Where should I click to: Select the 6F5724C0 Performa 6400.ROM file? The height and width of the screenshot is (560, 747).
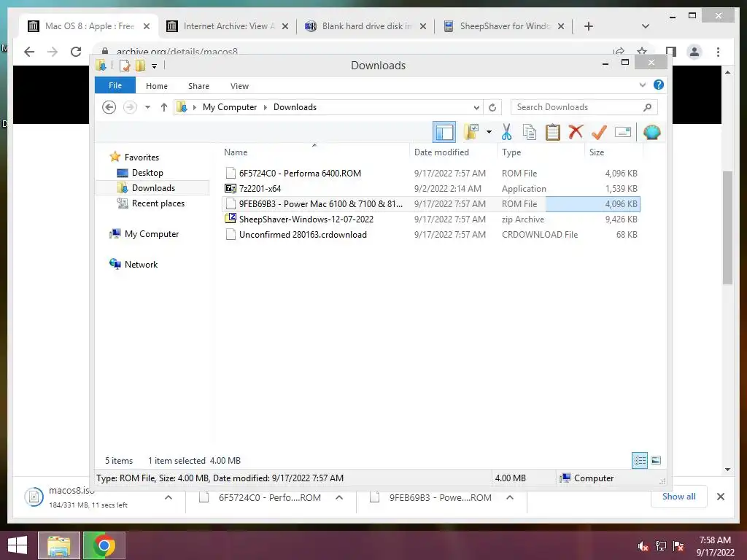[432, 174]
